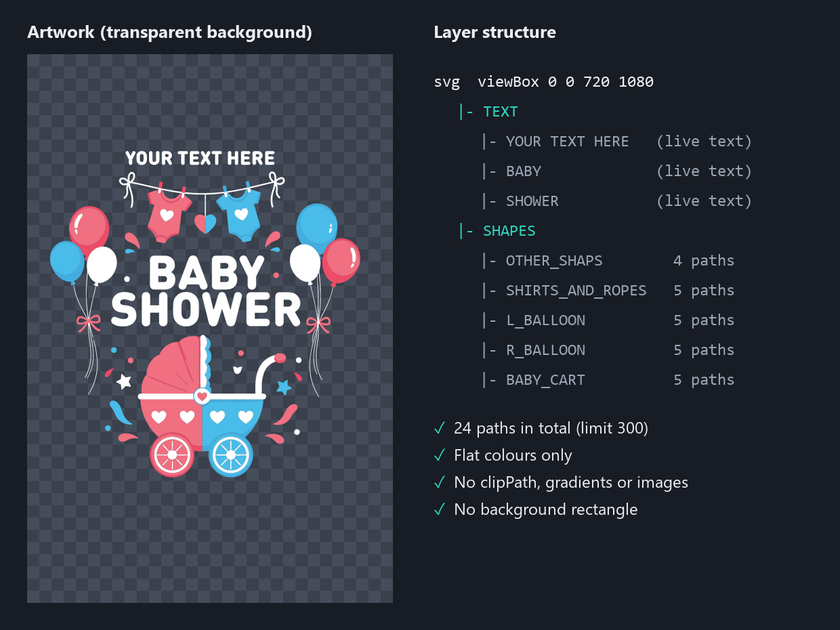This screenshot has width=840, height=630.
Task: Click the Artwork (transparent background) heading
Action: click(169, 33)
